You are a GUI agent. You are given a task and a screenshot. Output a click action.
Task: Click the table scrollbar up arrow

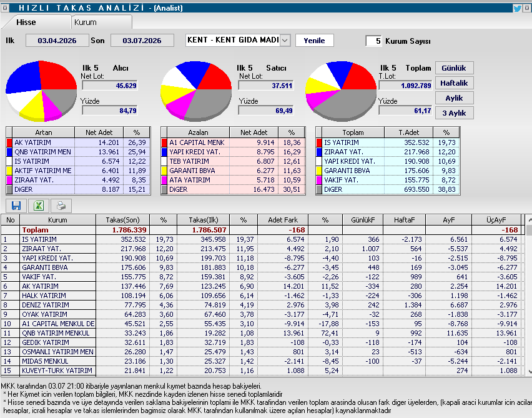[529, 220]
